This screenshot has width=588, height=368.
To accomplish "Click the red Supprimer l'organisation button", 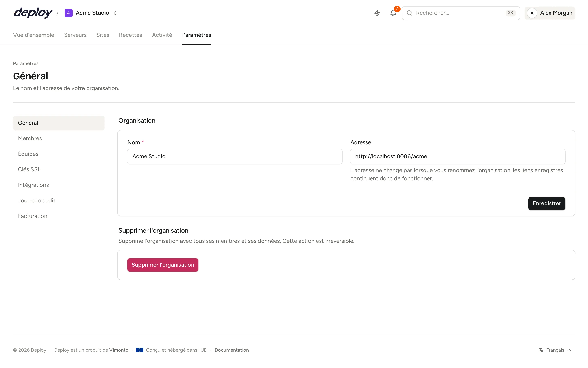I will [163, 265].
